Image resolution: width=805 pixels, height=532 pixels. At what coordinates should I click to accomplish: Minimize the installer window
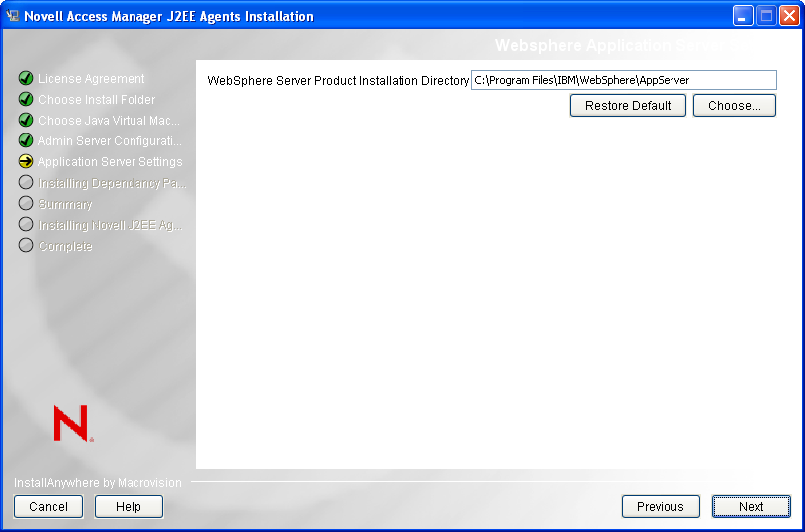tap(742, 16)
